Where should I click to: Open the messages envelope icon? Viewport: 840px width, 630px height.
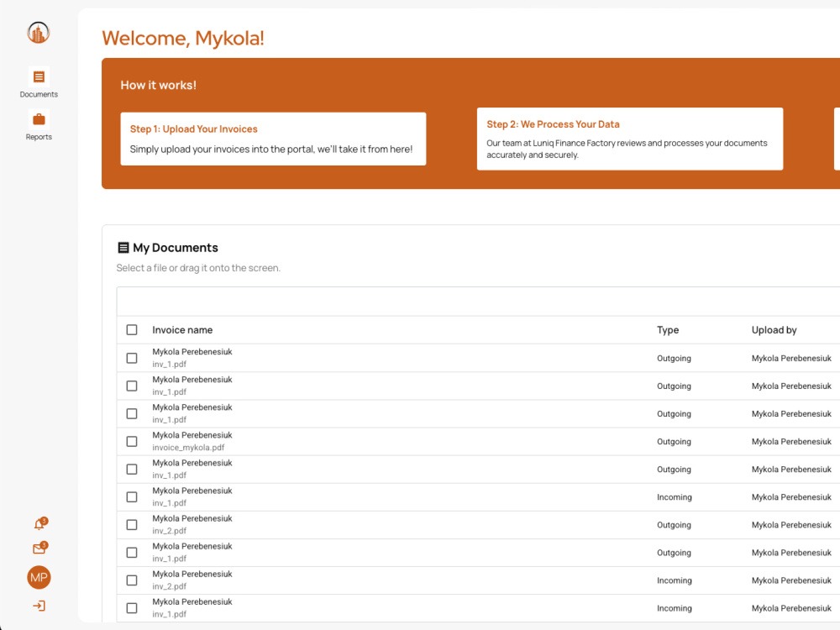tap(39, 548)
